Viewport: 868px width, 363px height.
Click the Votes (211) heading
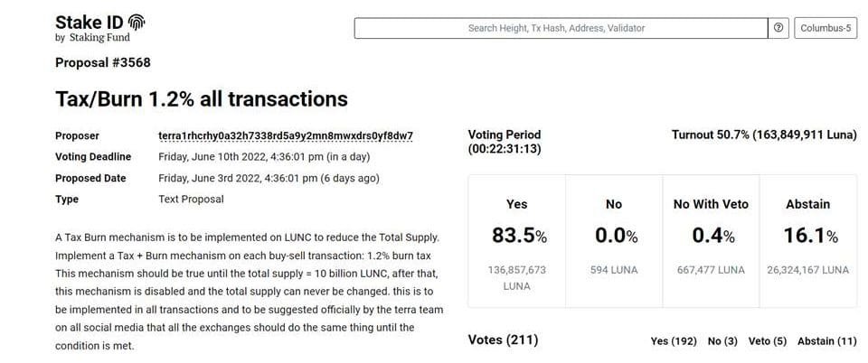(x=503, y=340)
